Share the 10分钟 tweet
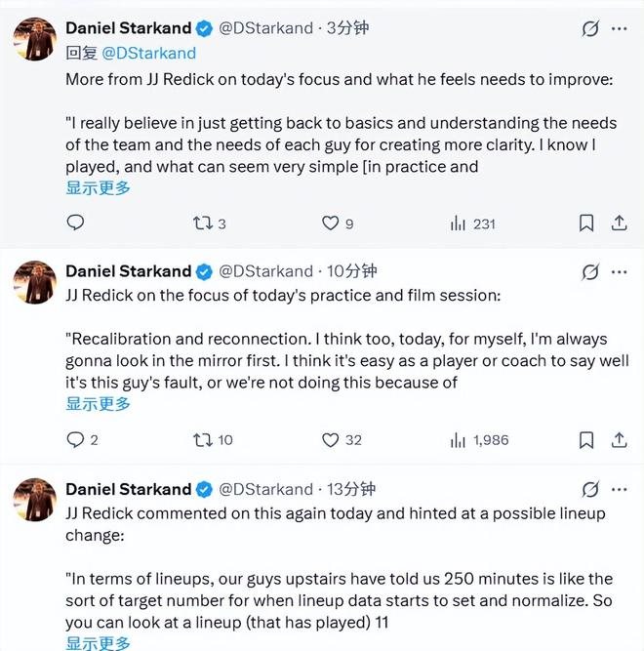Image resolution: width=644 pixels, height=651 pixels. tap(619, 440)
